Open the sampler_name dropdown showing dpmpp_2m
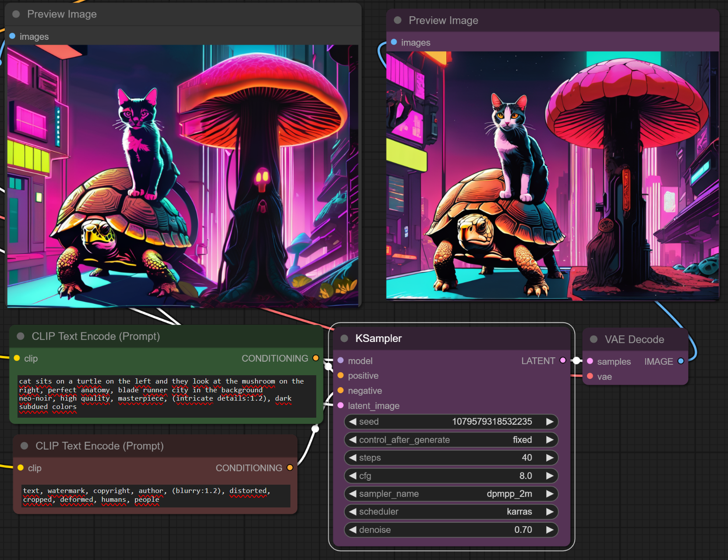Screen dimensions: 728x560 pos(451,494)
